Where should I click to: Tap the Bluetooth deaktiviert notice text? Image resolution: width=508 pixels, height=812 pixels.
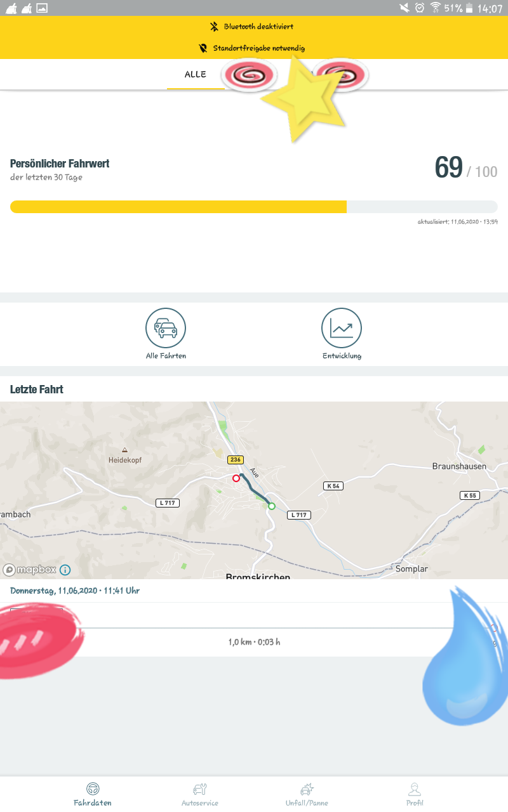[x=258, y=27]
